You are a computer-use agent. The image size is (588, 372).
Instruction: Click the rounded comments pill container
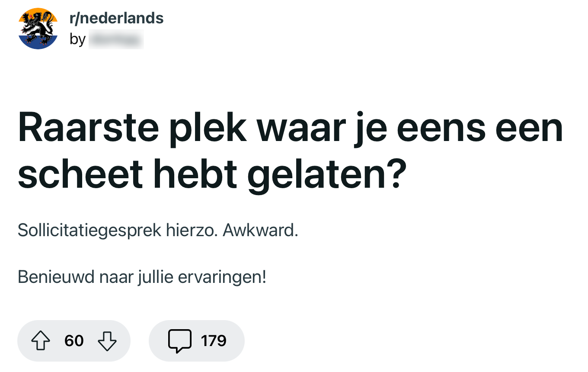click(x=197, y=341)
